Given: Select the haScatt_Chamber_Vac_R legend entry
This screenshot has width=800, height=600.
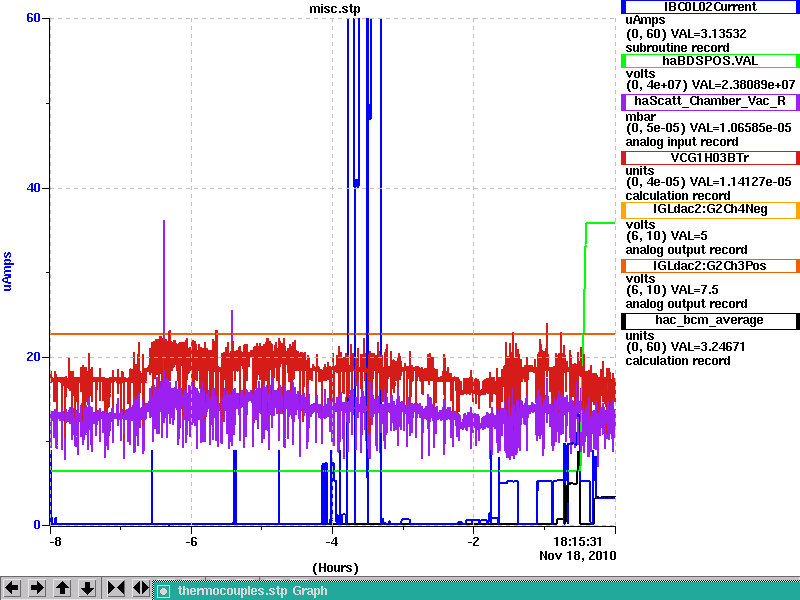Looking at the screenshot, I should 710,101.
